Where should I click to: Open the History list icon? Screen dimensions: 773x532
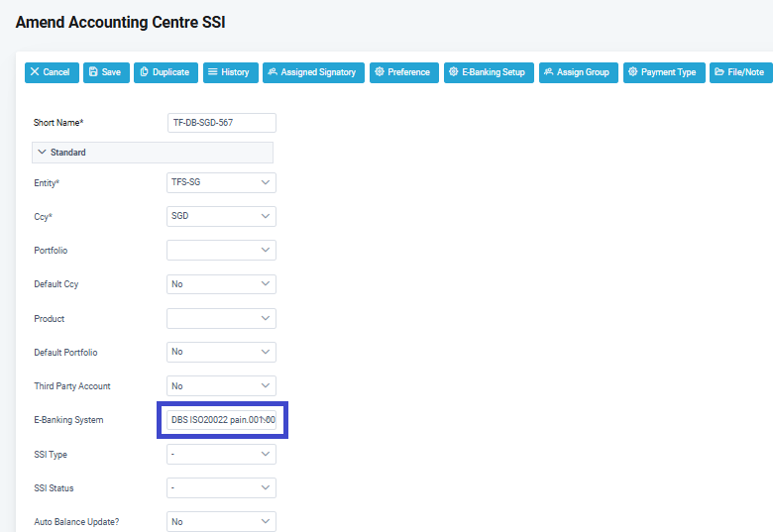[x=213, y=72]
